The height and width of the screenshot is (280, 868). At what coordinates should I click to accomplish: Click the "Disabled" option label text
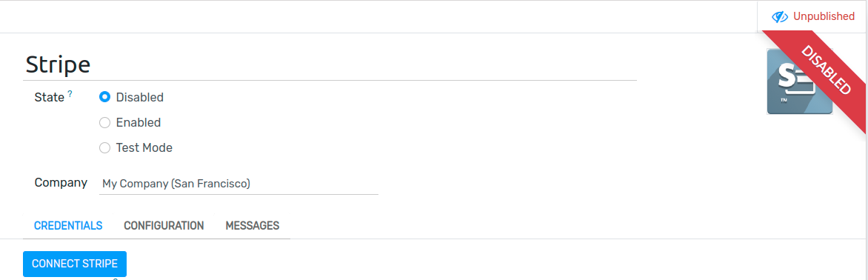(x=139, y=97)
